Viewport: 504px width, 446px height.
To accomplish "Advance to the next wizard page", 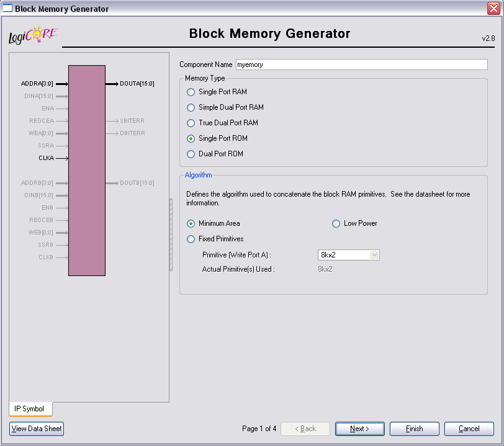I will [x=359, y=429].
